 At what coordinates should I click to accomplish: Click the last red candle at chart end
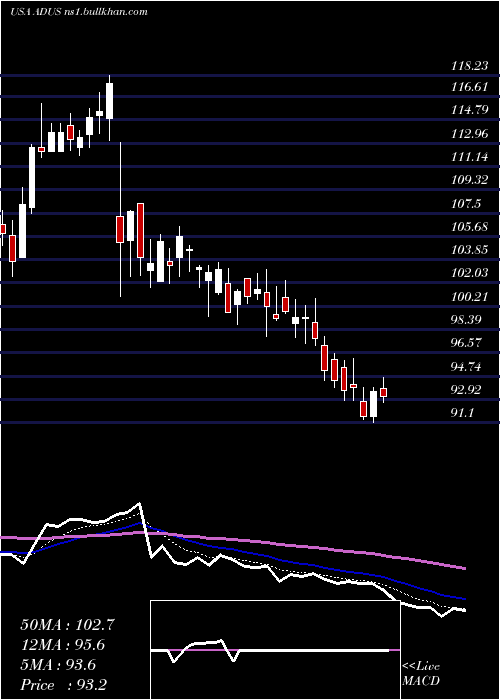[x=383, y=392]
